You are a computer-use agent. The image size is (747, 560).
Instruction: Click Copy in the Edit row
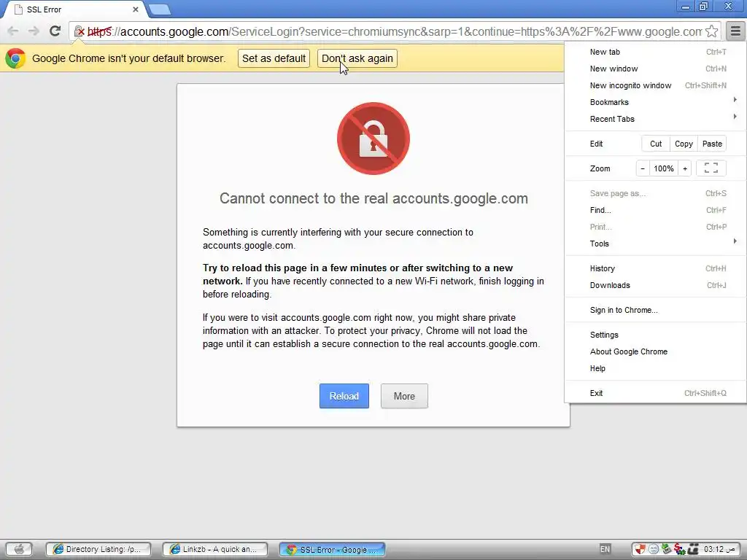(684, 144)
